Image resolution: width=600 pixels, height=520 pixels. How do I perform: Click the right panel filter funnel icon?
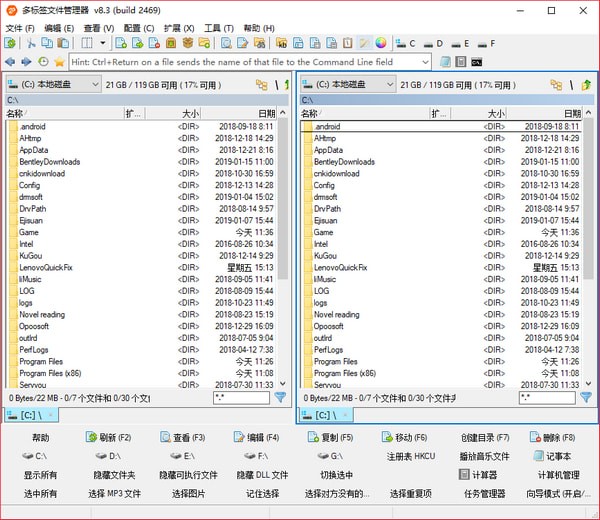pos(585,398)
